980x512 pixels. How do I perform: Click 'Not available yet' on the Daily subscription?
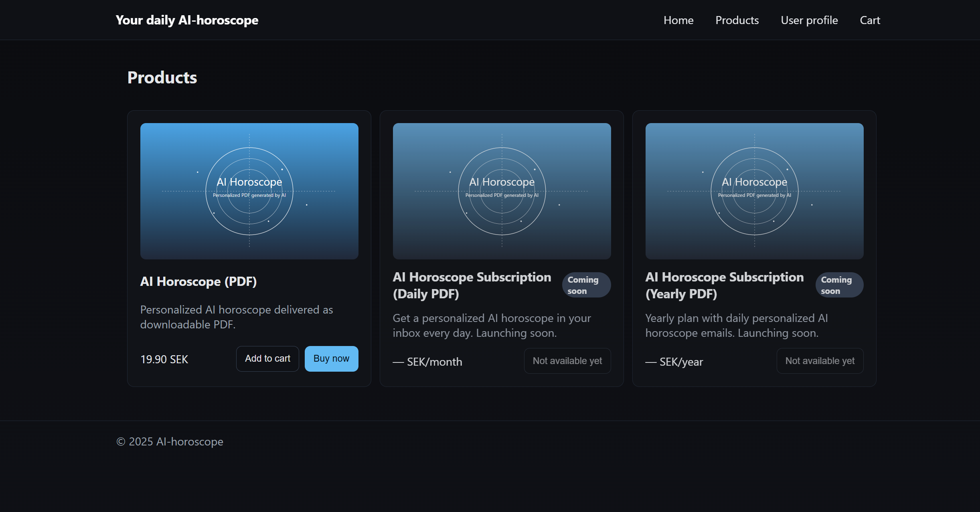tap(567, 361)
